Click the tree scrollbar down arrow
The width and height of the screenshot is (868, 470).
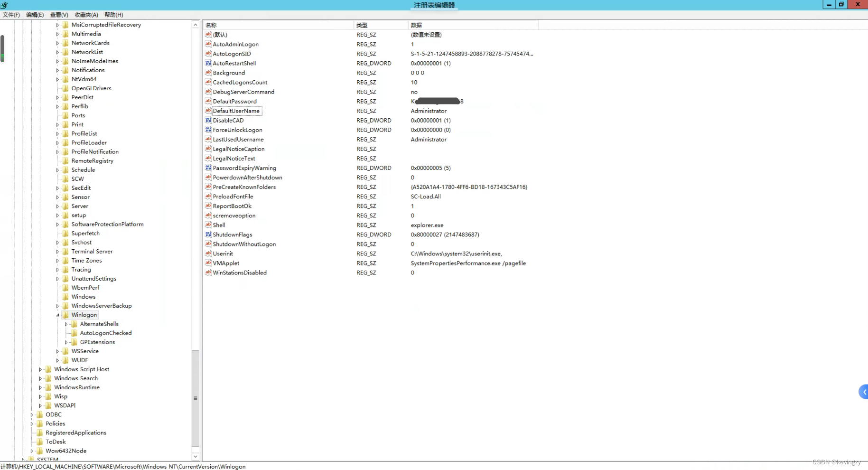click(x=195, y=456)
